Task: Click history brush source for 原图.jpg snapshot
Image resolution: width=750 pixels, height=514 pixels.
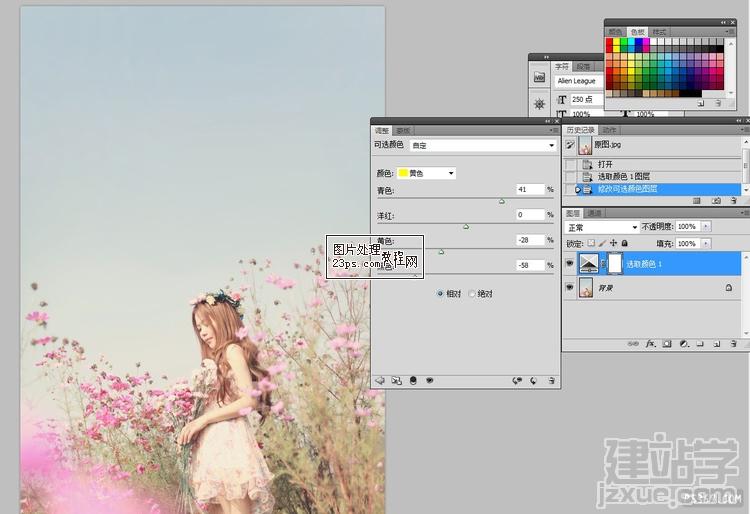Action: point(570,145)
